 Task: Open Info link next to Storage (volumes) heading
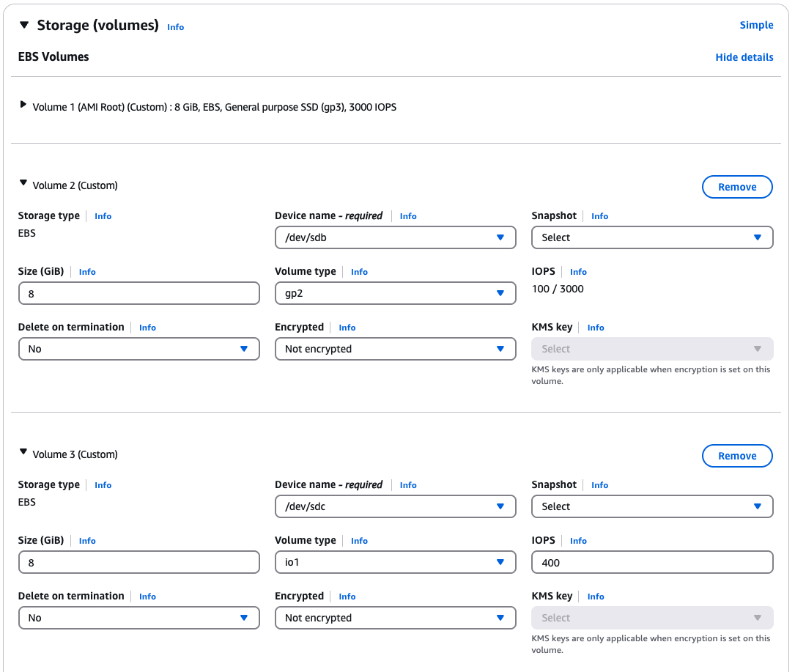pos(175,27)
